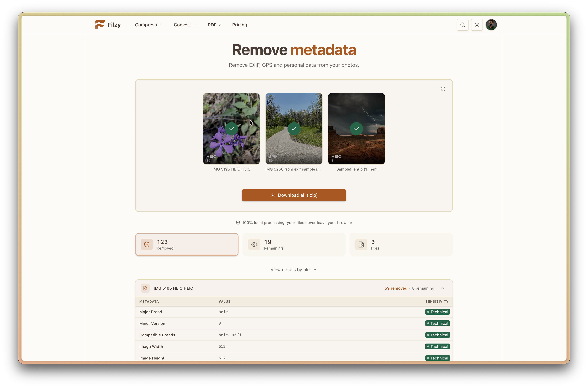Click the value heic, mif1
588x388 pixels.
point(230,335)
